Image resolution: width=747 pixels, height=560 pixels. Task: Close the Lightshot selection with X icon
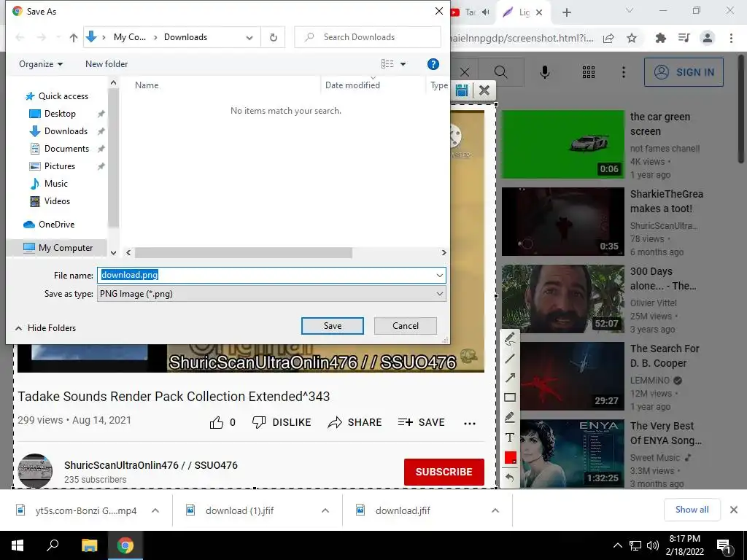click(484, 90)
